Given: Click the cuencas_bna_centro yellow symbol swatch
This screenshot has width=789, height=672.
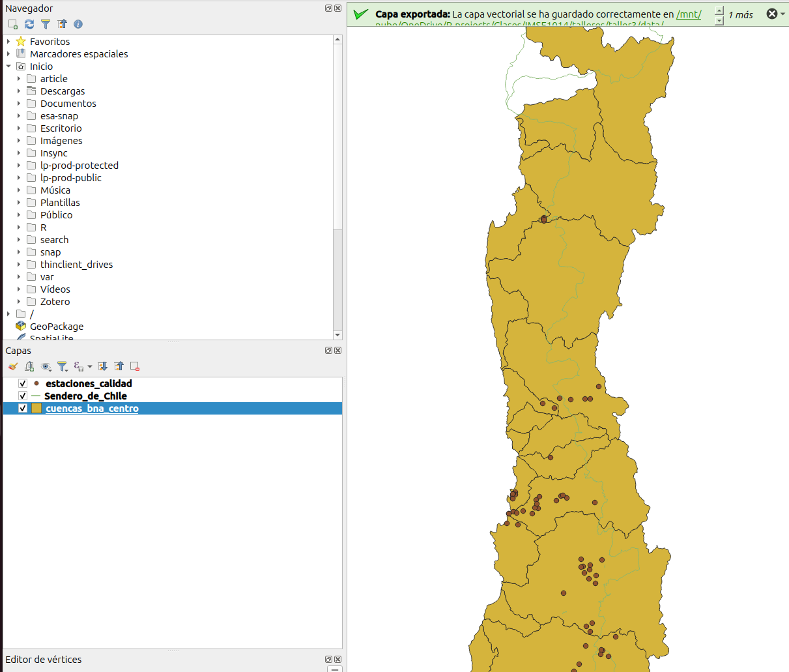Looking at the screenshot, I should pyautogui.click(x=36, y=409).
